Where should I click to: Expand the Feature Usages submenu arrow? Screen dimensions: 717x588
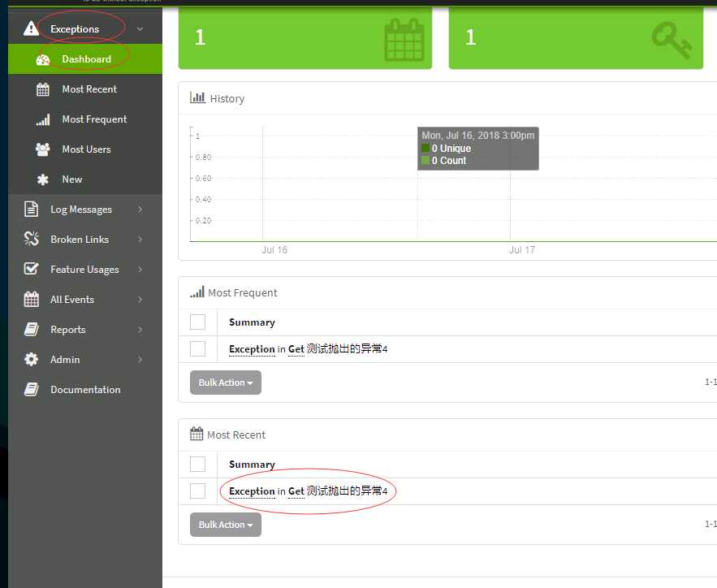(140, 270)
